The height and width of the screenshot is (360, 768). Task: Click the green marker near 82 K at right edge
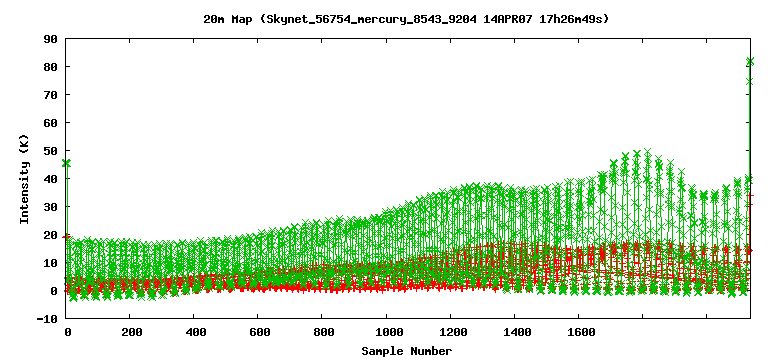[x=750, y=62]
